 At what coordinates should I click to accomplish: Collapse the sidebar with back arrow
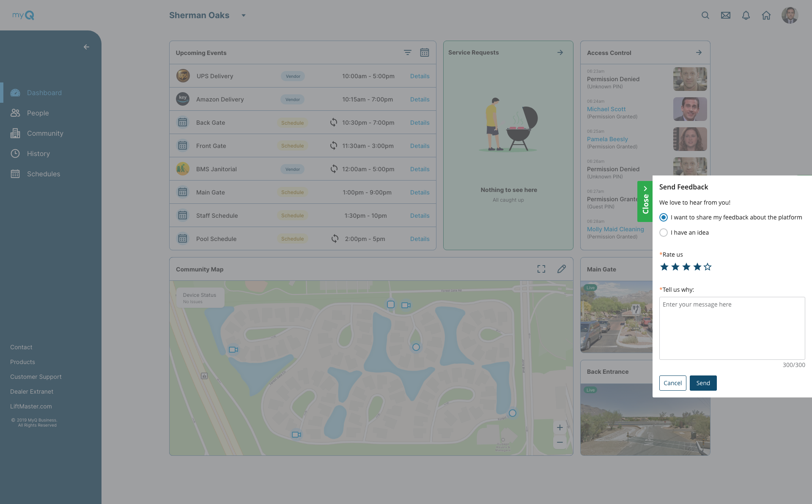pos(86,47)
